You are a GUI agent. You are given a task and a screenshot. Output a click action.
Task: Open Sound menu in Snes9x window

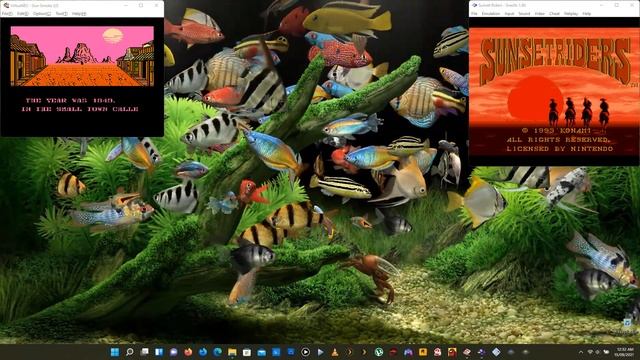tap(524, 13)
